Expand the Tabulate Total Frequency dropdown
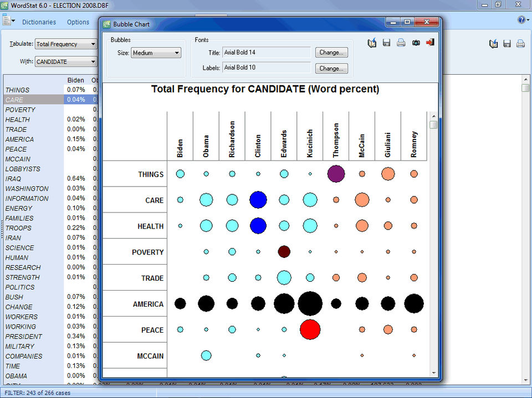Viewport: 532px width, 398px height. (x=66, y=44)
